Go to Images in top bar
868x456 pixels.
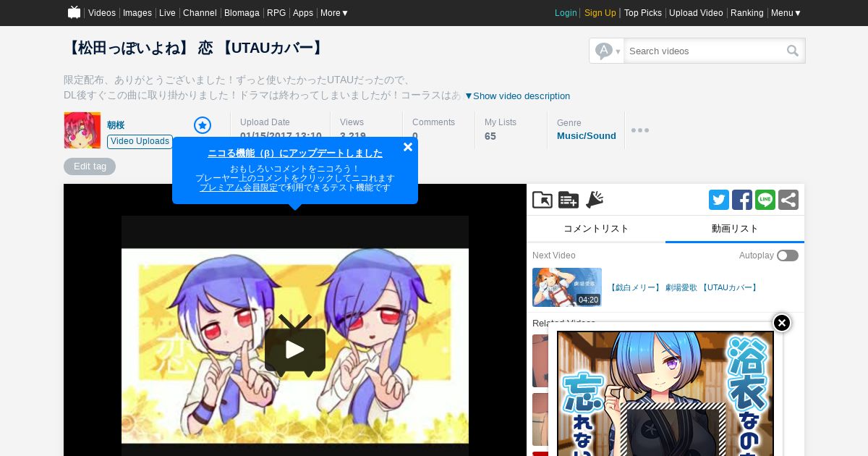[137, 13]
